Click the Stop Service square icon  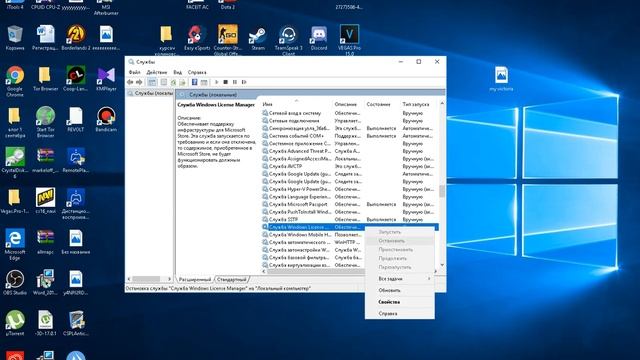pos(225,82)
